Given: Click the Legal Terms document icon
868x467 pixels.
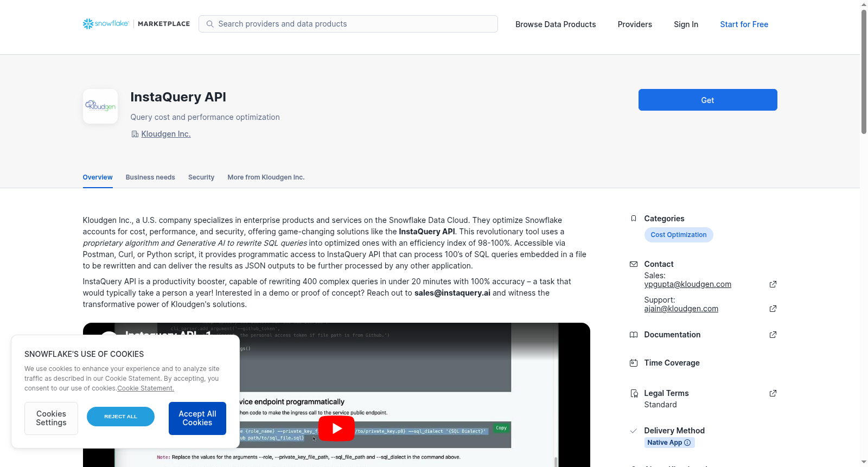Looking at the screenshot, I should tap(634, 393).
